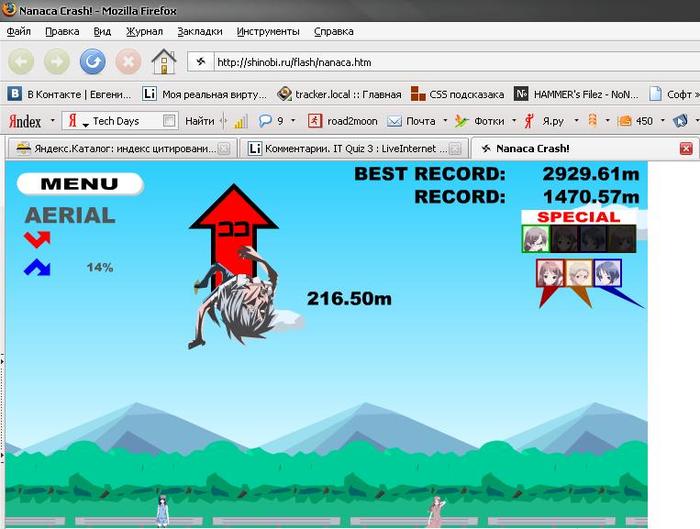Viewport: 700px width, 529px height.
Task: Open the Фотки photos button
Action: point(479,121)
